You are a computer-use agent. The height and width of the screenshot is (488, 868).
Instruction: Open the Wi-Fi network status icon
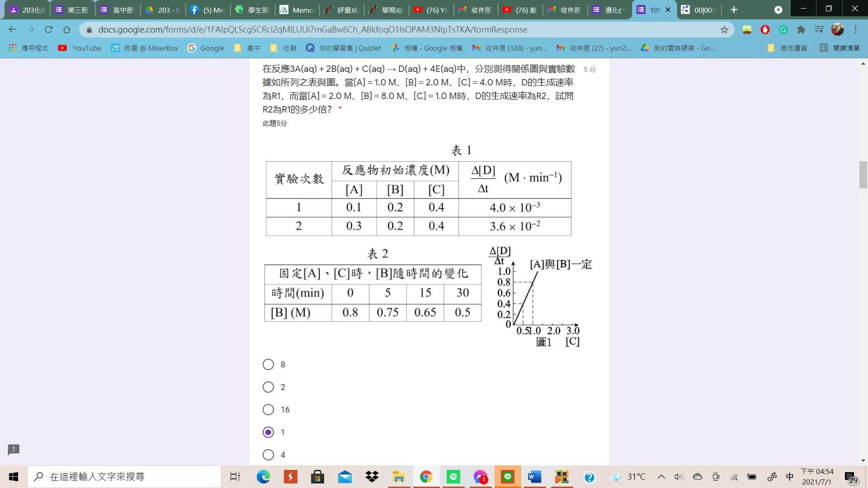pyautogui.click(x=735, y=477)
